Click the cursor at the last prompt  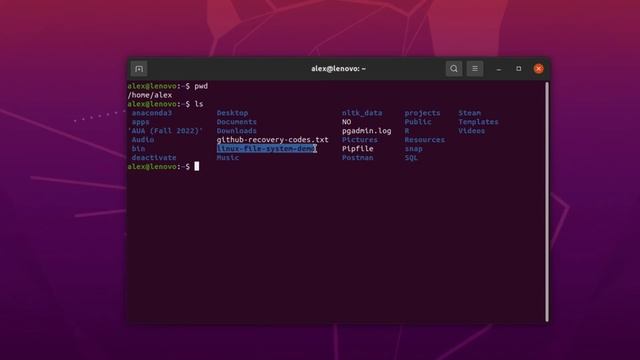(197, 167)
